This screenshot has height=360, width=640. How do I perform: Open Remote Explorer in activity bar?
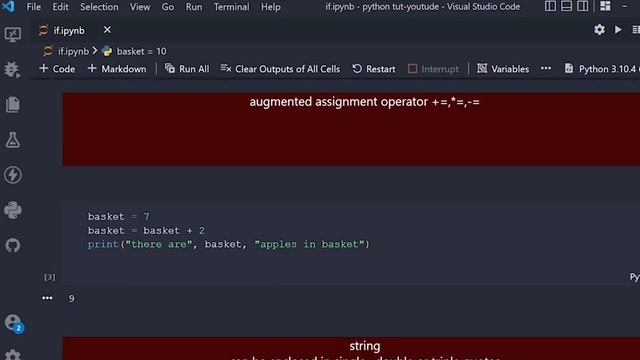[13, 35]
